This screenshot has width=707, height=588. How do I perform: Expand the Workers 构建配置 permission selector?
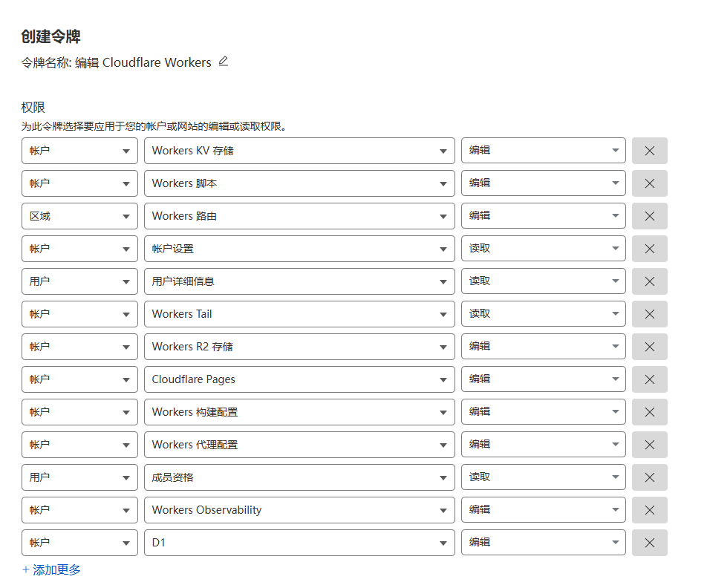[299, 411]
